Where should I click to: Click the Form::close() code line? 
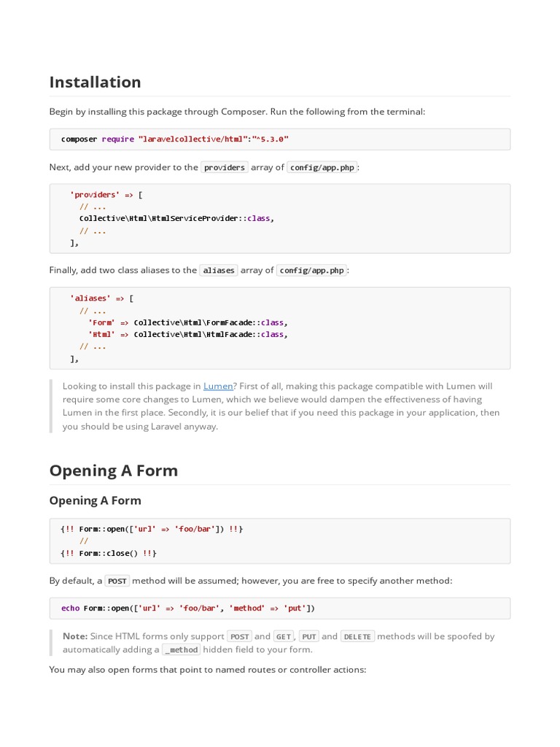(x=108, y=553)
